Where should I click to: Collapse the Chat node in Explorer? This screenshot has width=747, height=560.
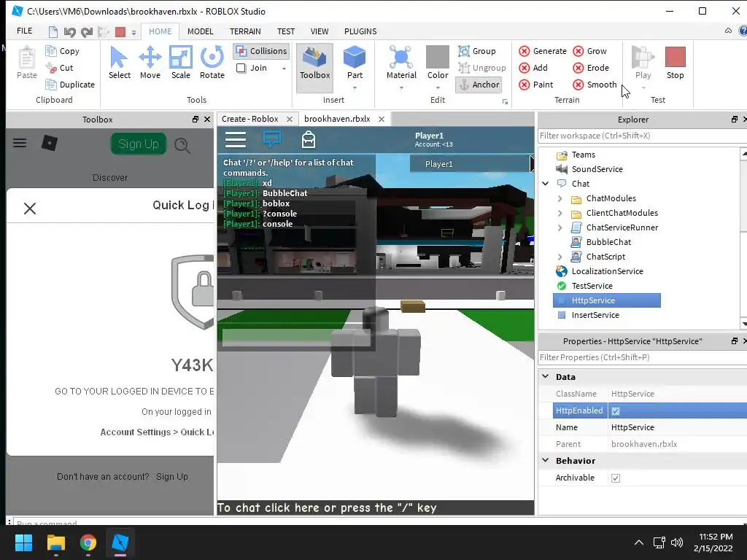546,183
